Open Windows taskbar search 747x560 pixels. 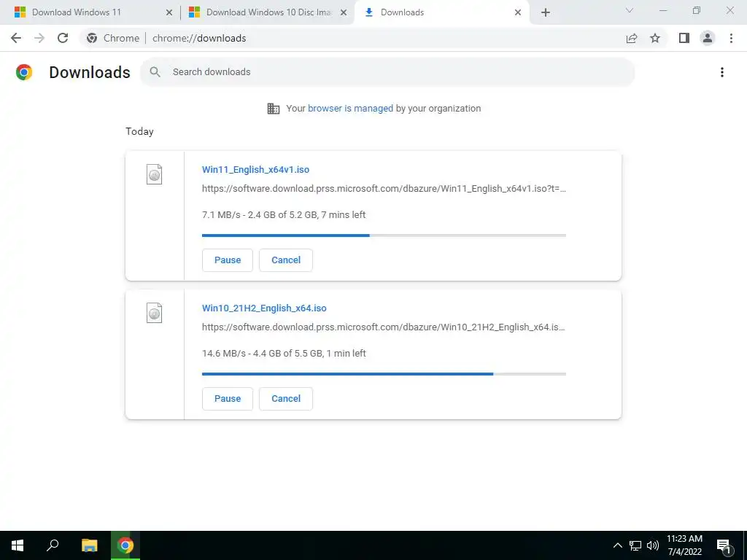coord(53,545)
